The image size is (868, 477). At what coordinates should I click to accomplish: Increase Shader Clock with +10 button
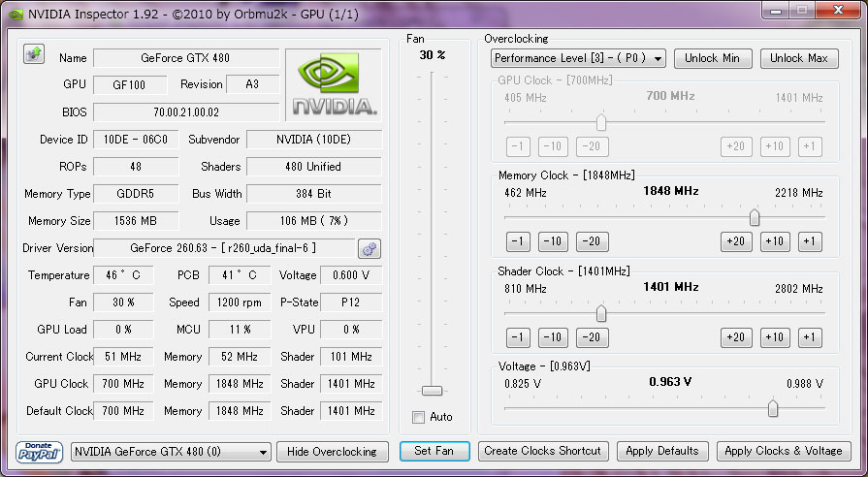775,337
